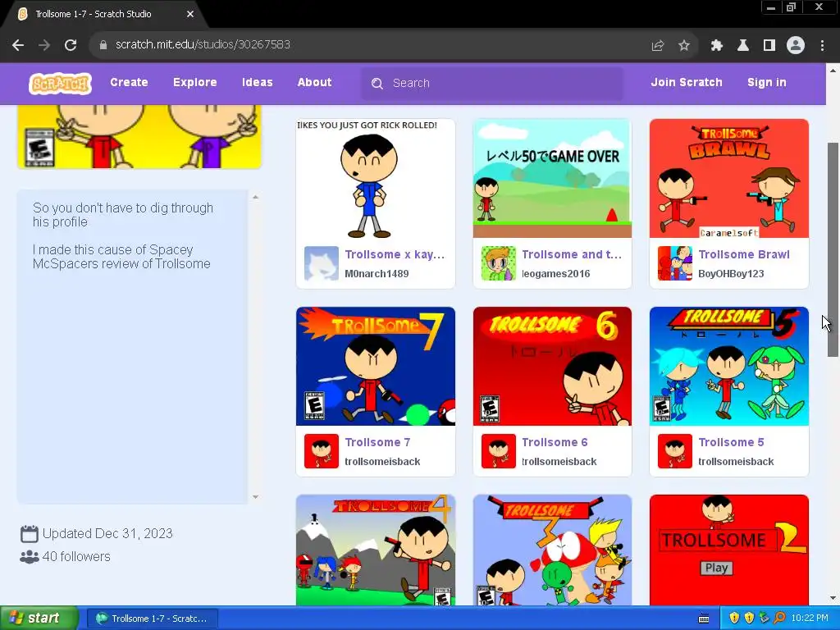This screenshot has height=630, width=840.
Task: Select Trollsome 1-7 taskbar window button
Action: 153,619
